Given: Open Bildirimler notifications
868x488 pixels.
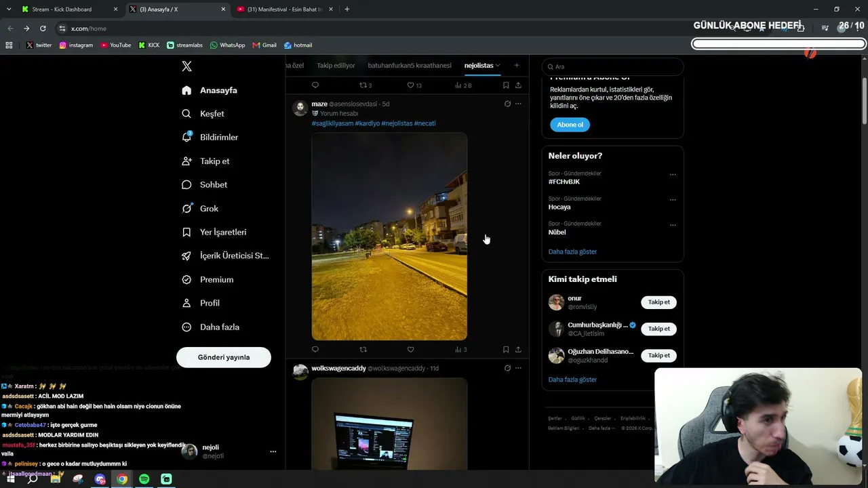Looking at the screenshot, I should point(210,137).
